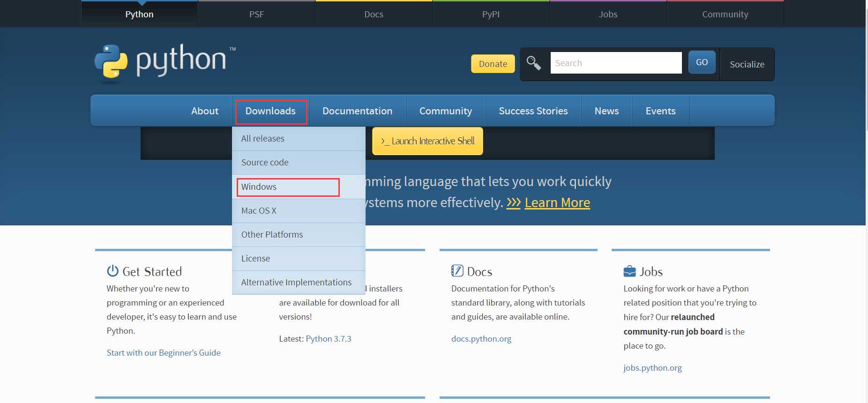Select Source code from Downloads dropdown
The height and width of the screenshot is (403, 868).
299,163
